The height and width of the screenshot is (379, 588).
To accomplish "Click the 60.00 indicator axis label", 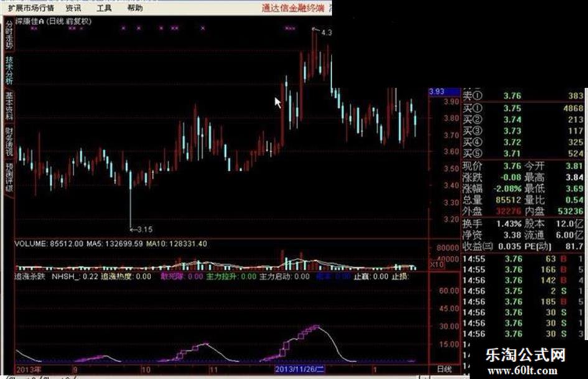I will tap(449, 291).
